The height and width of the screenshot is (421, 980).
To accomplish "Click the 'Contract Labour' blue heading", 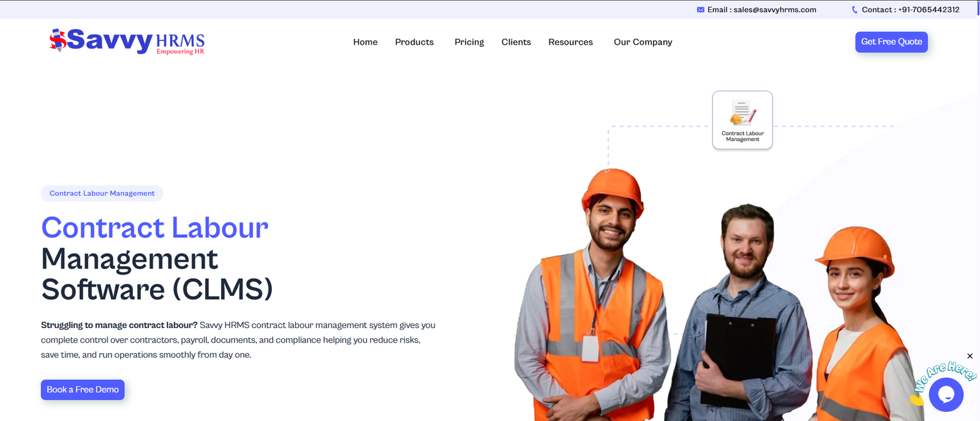I will pyautogui.click(x=155, y=227).
